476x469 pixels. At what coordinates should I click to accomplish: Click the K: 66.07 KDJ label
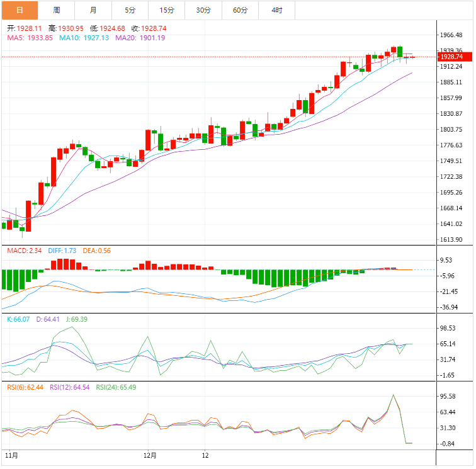[x=19, y=319]
